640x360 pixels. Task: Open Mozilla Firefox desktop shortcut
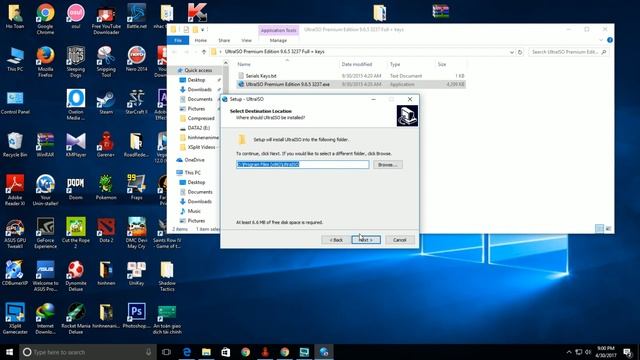click(x=45, y=62)
